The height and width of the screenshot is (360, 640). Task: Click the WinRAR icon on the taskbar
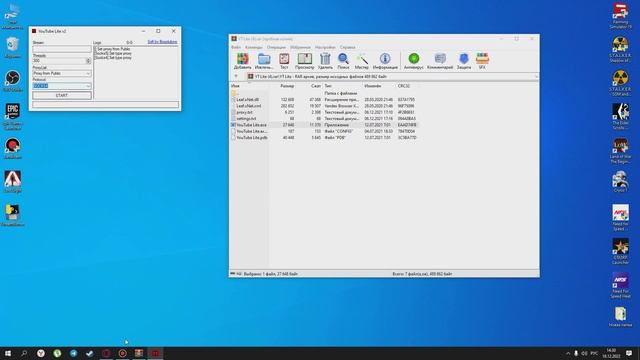[x=139, y=353]
